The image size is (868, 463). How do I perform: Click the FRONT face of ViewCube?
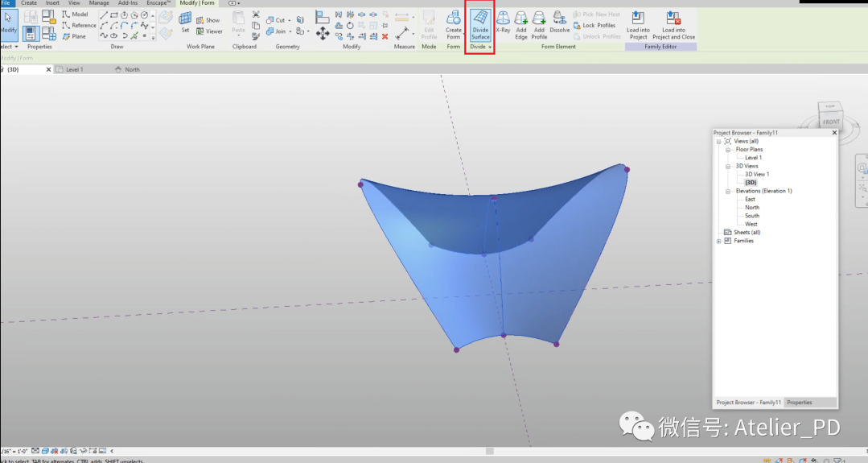coord(831,122)
